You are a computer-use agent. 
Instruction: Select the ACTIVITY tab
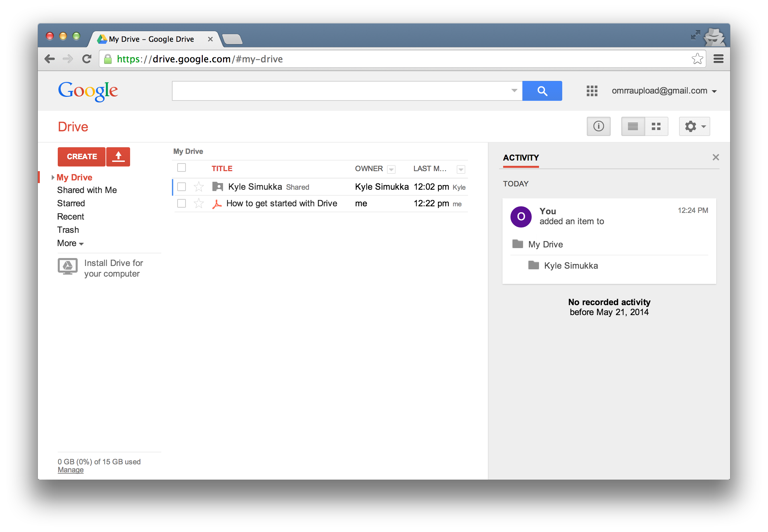click(521, 158)
